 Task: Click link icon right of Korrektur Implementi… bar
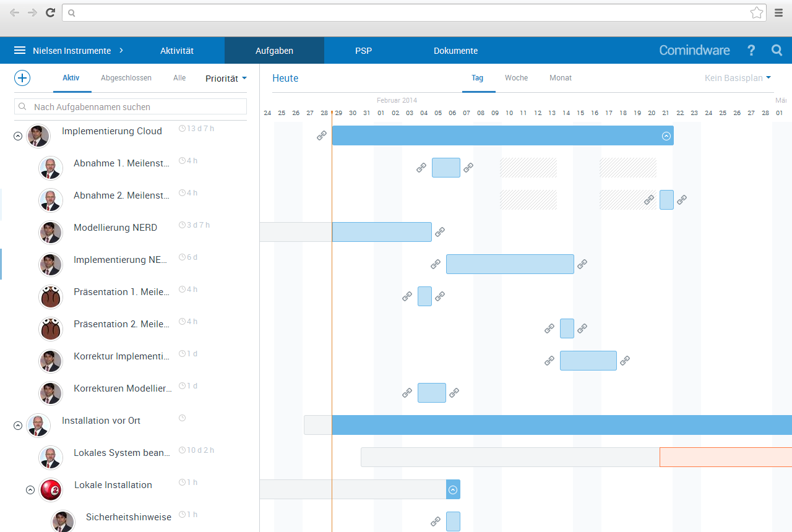(625, 361)
